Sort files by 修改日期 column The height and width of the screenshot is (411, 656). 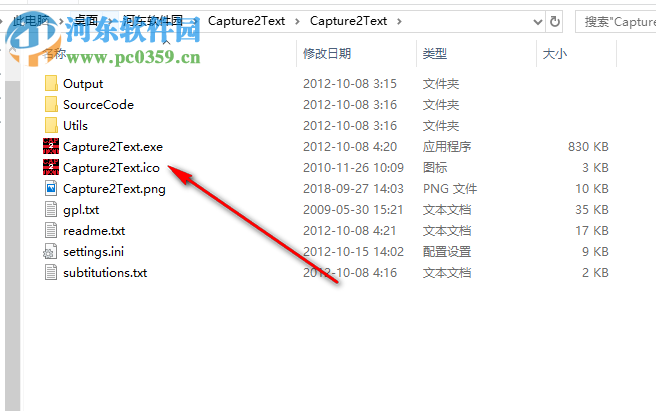[x=327, y=54]
